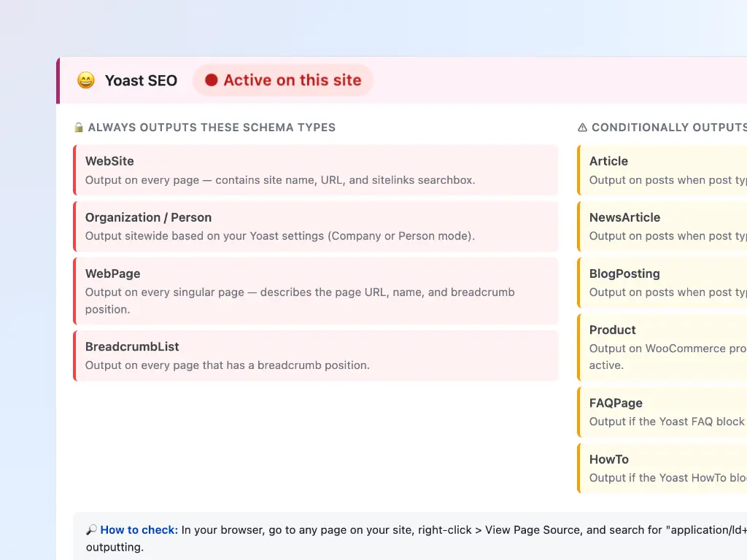Click the ALWAYS OUTPUTS THESE SCHEMA TYPES heading

coord(212,127)
